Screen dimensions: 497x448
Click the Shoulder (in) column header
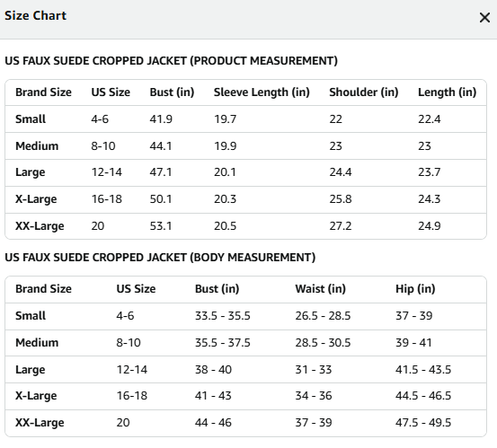click(x=364, y=92)
